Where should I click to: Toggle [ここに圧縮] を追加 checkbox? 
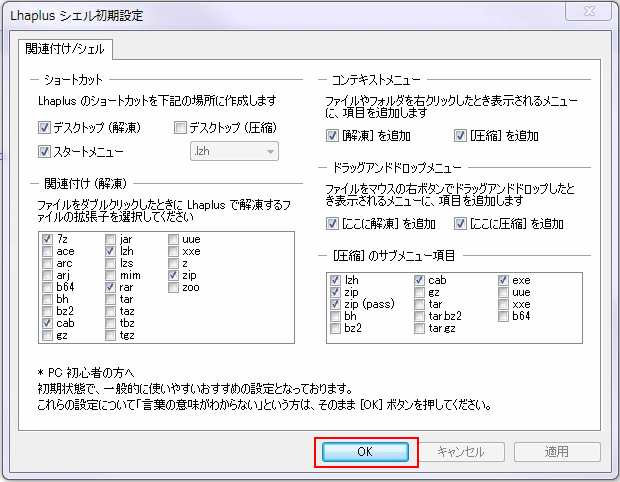(x=461, y=223)
